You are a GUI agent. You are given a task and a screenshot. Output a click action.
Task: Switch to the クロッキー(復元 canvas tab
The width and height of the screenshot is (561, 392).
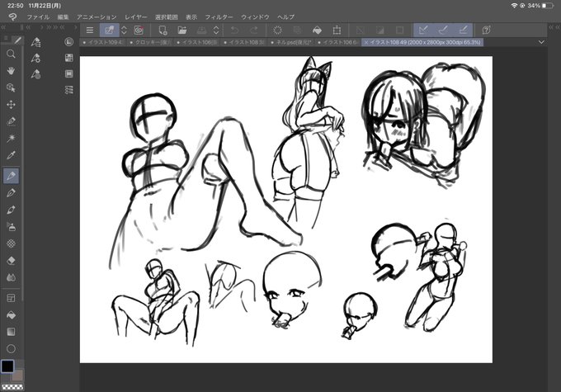(150, 42)
